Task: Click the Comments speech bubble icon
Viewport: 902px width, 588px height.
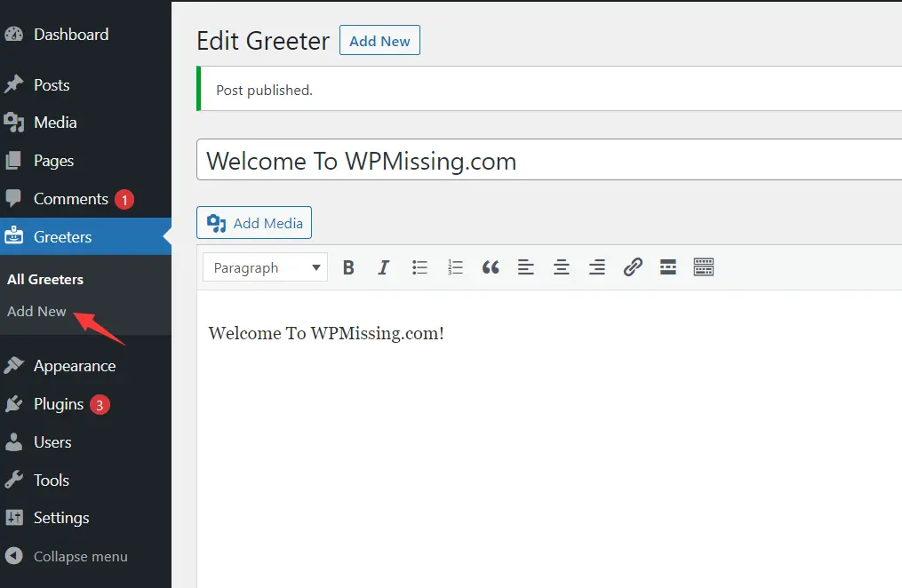Action: click(x=14, y=198)
